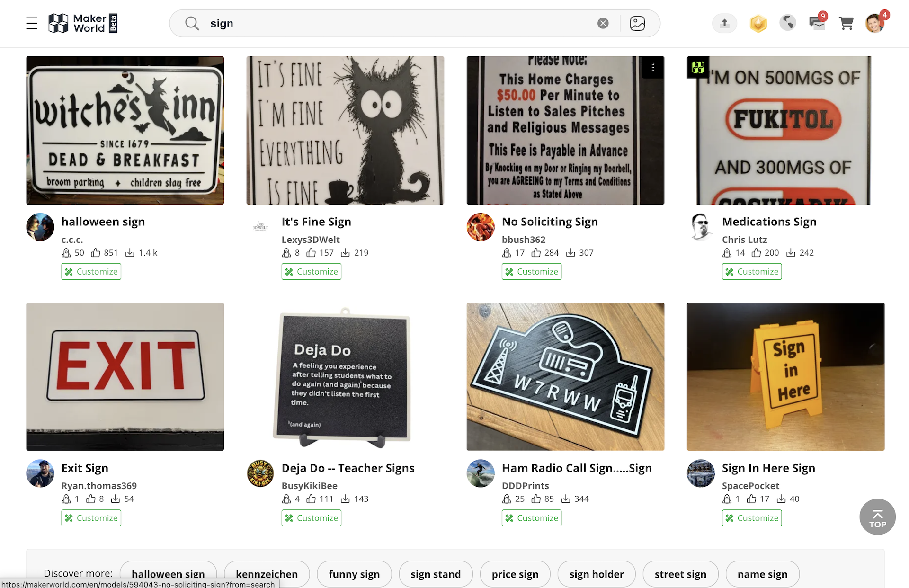Like the It's Fine Sign model

click(311, 253)
